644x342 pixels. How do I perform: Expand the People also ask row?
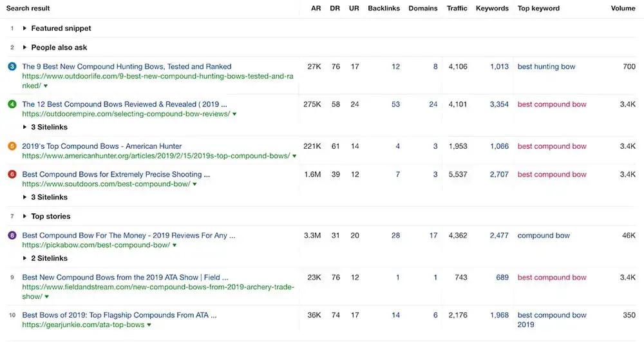point(25,48)
